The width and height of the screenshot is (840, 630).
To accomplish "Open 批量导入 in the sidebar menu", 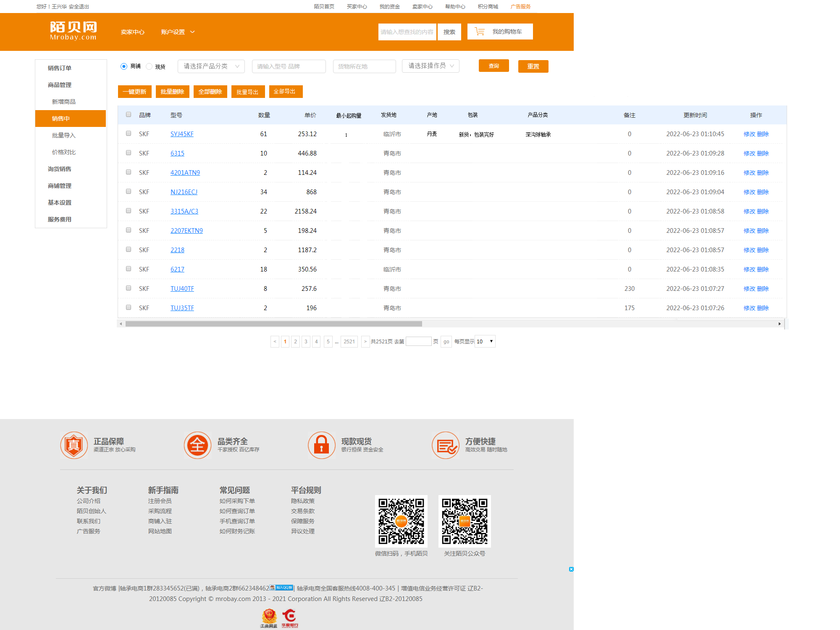I will (64, 135).
